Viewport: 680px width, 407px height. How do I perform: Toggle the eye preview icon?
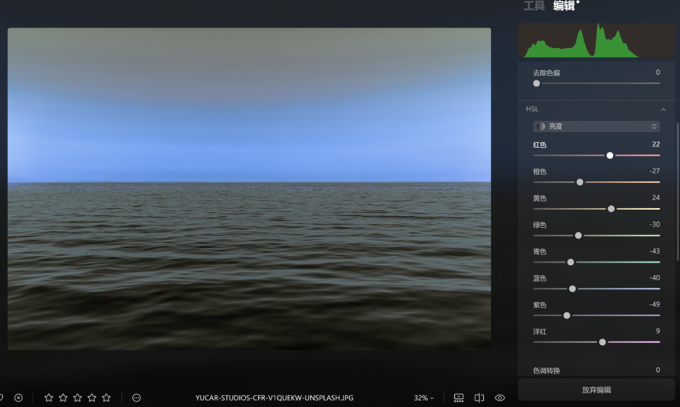[500, 398]
